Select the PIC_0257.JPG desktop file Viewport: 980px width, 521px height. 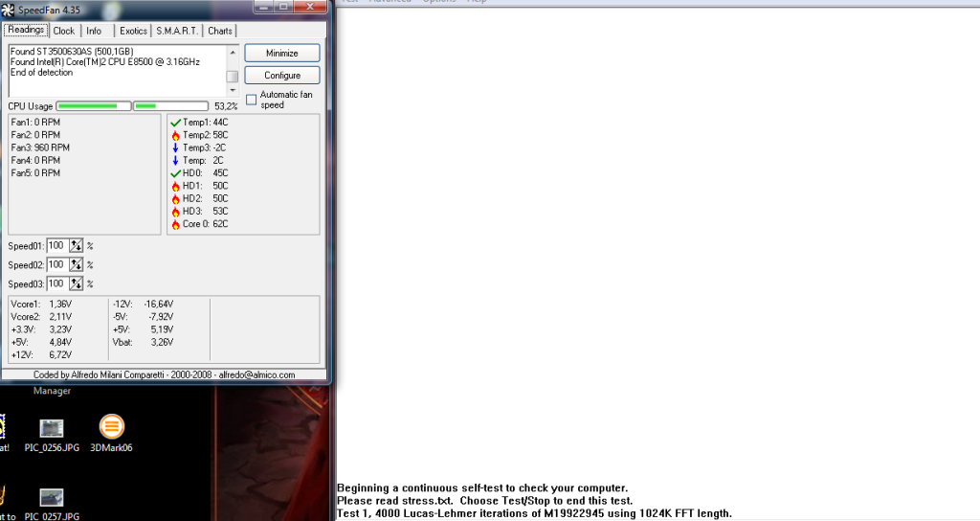[52, 497]
